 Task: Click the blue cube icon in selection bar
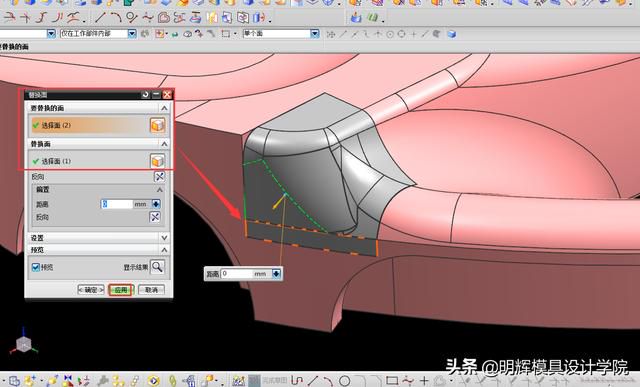pyautogui.click(x=451, y=34)
